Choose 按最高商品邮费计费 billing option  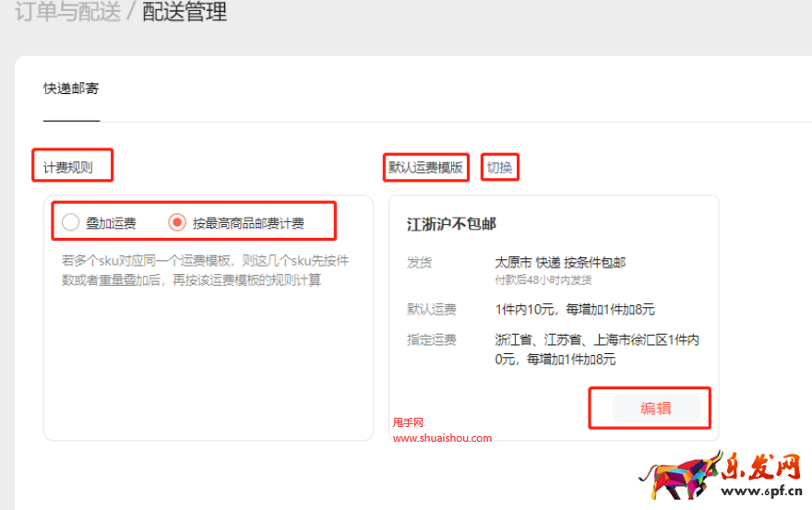click(x=177, y=222)
